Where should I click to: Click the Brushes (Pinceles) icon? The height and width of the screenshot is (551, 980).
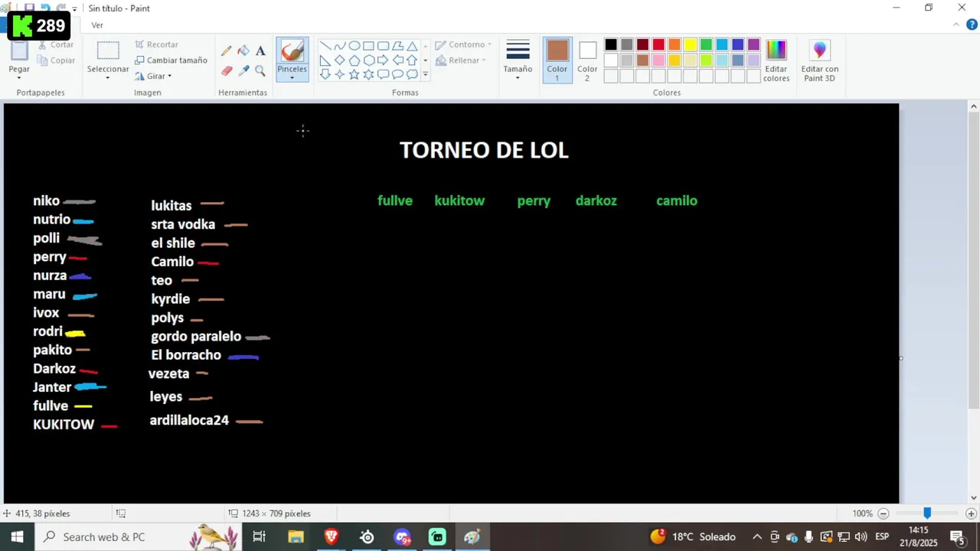pyautogui.click(x=292, y=51)
